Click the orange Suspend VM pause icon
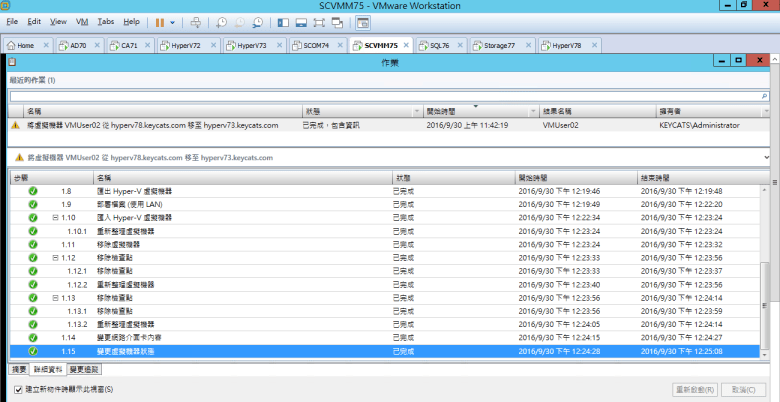The image size is (780, 402). [160, 21]
